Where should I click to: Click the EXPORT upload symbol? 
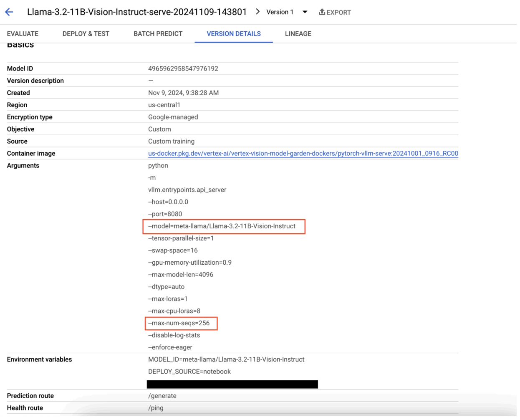(x=322, y=12)
